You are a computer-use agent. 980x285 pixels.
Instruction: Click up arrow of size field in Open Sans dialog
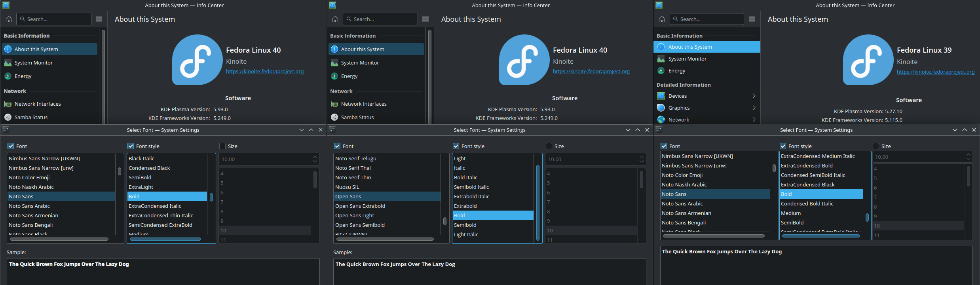click(642, 157)
